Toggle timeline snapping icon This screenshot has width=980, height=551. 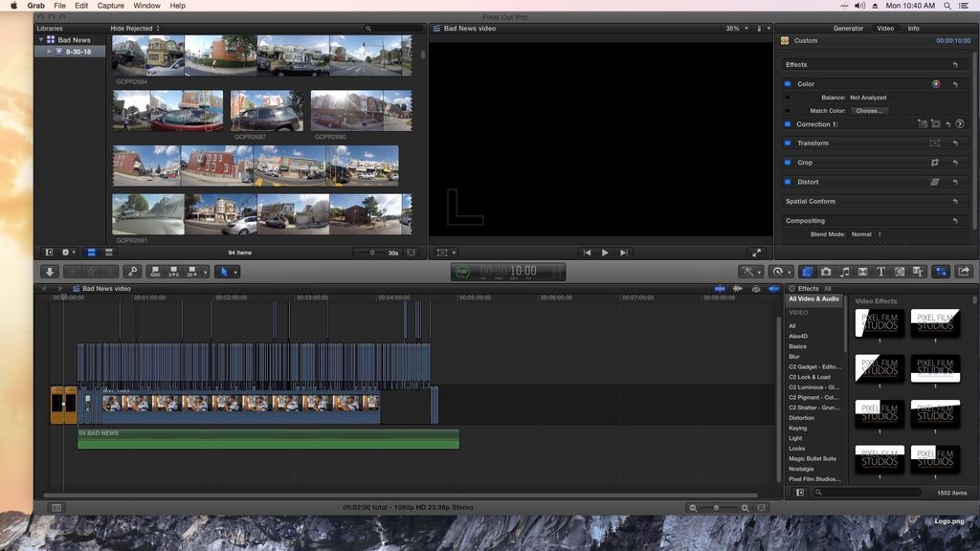pyautogui.click(x=773, y=289)
